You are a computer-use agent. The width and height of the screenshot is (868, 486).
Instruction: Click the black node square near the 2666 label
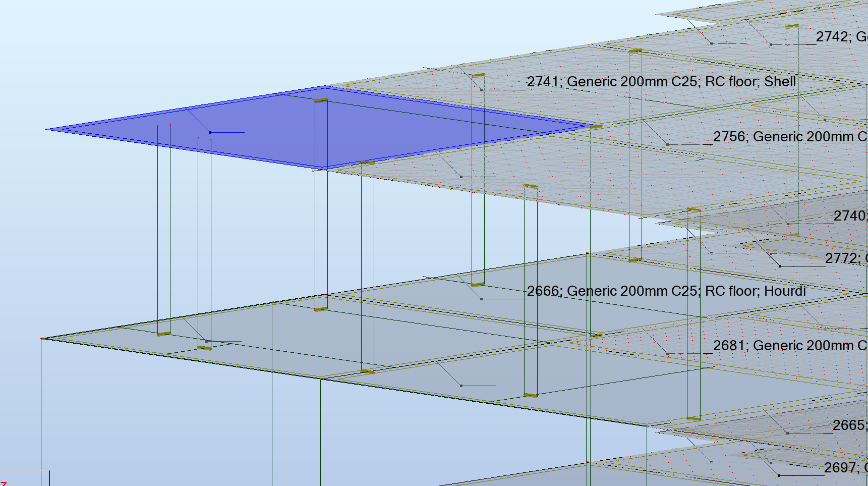point(482,298)
